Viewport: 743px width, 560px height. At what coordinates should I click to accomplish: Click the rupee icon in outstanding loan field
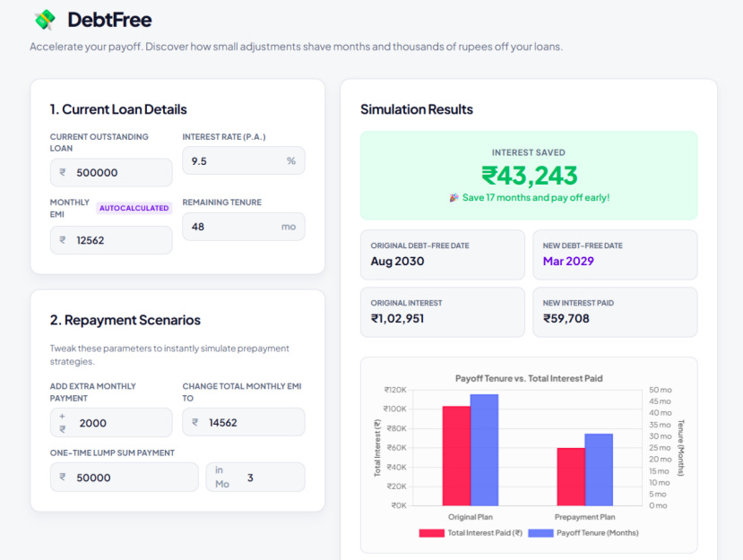pyautogui.click(x=63, y=172)
